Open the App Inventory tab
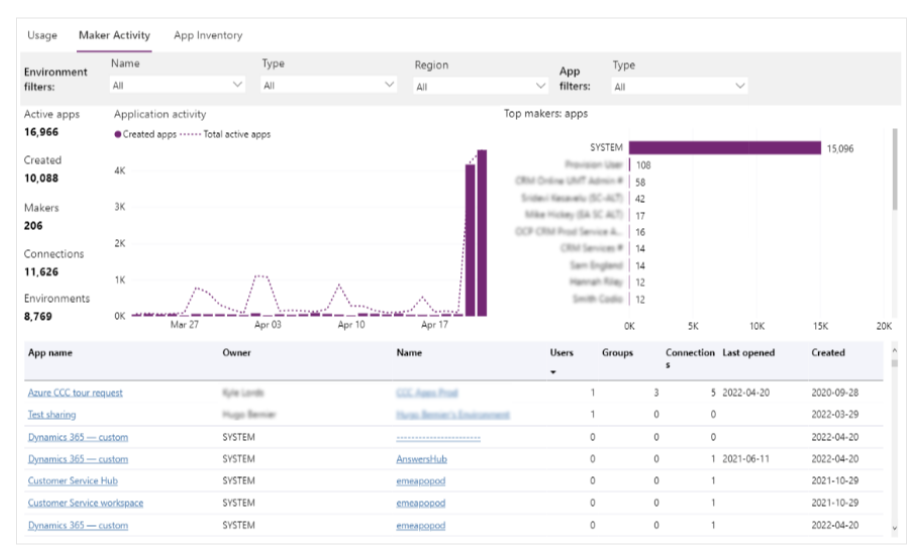This screenshot has height=557, width=922. [207, 35]
